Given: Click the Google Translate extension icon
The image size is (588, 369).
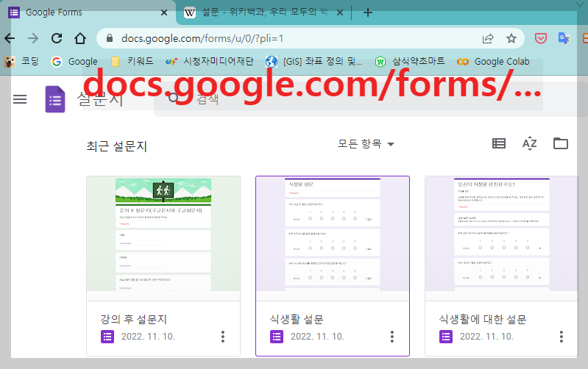Looking at the screenshot, I should point(564,38).
